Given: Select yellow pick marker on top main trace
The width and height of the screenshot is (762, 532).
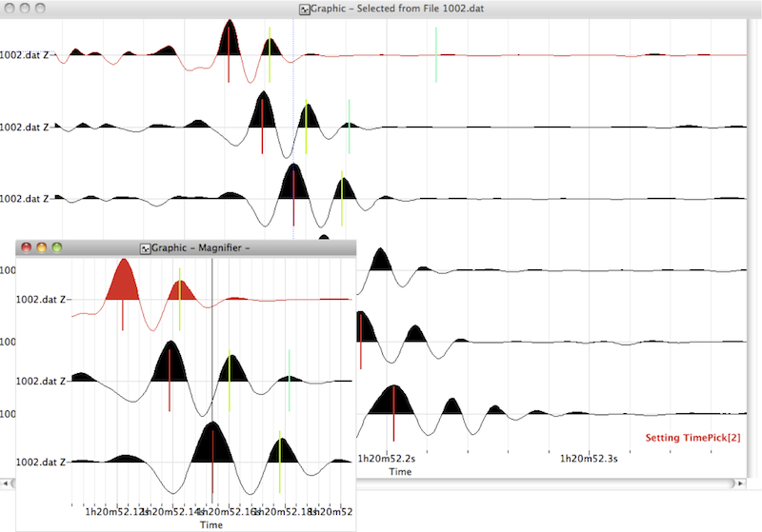Looking at the screenshot, I should [269, 57].
